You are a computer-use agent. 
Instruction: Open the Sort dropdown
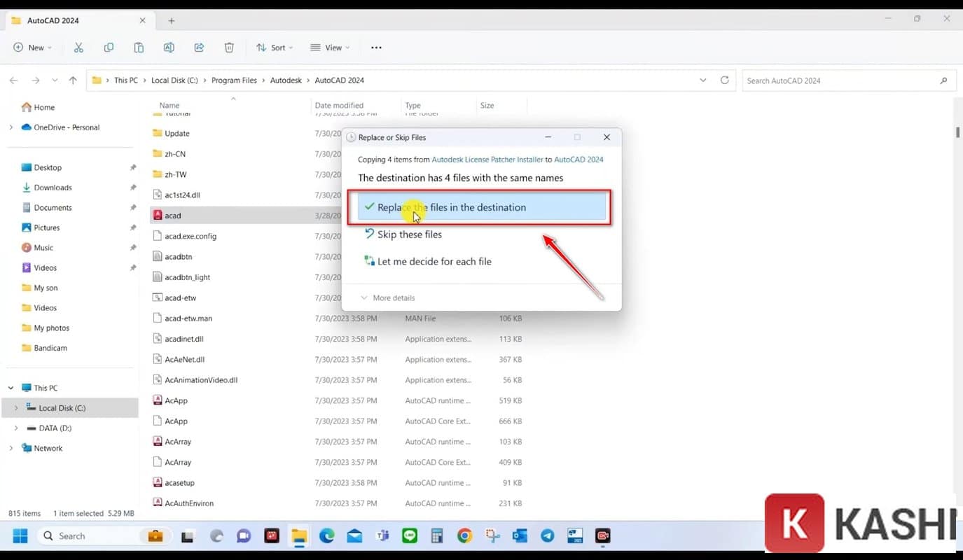click(275, 47)
